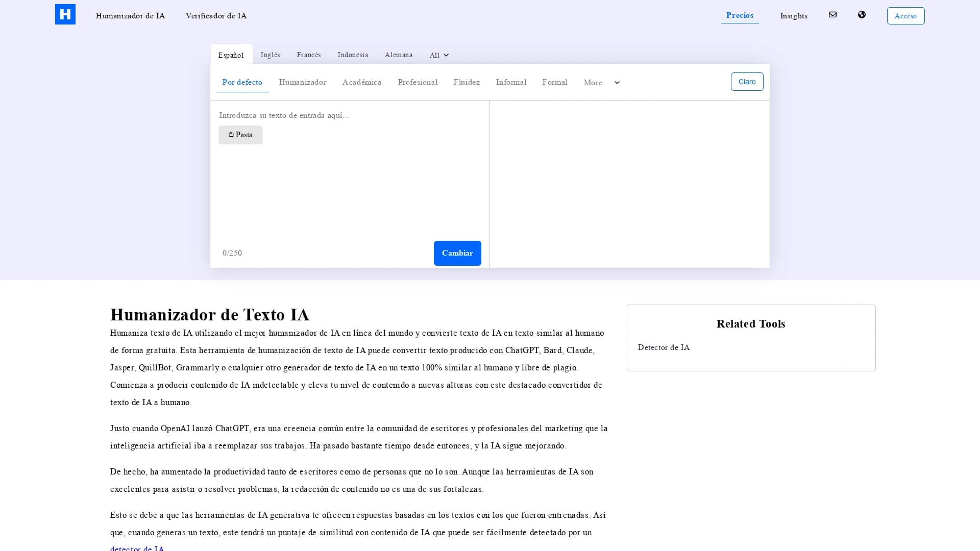The width and height of the screenshot is (980, 551).
Task: Expand the More modes dropdown
Action: [602, 83]
